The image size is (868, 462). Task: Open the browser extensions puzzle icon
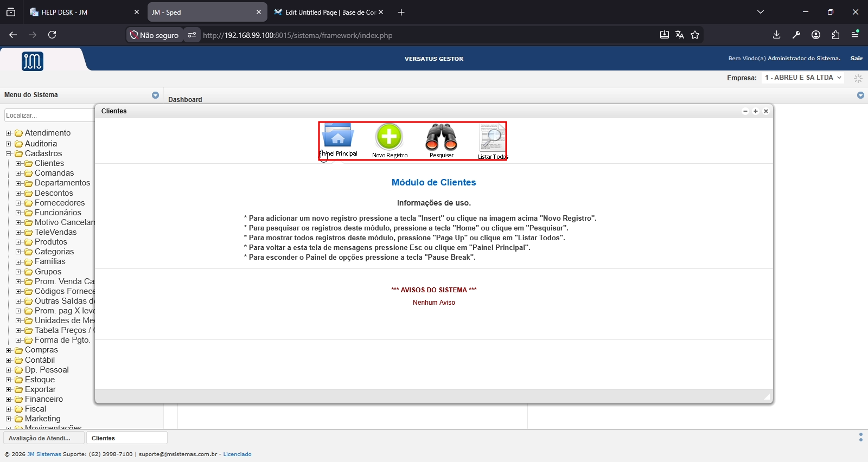point(835,35)
